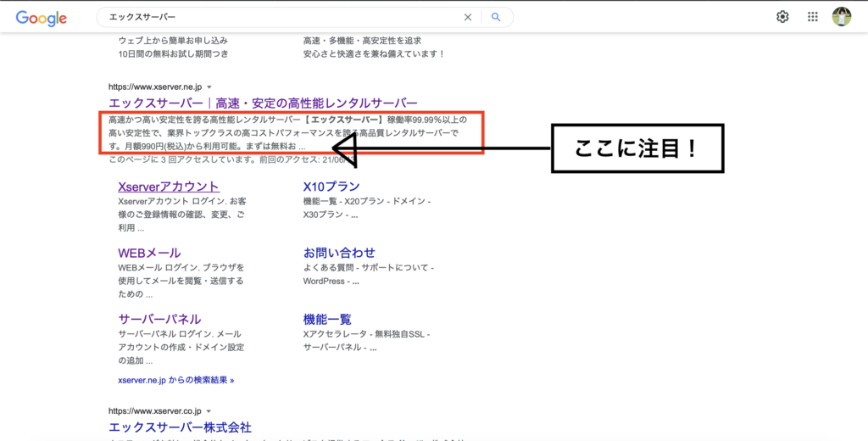Click the Google logo

click(x=42, y=18)
